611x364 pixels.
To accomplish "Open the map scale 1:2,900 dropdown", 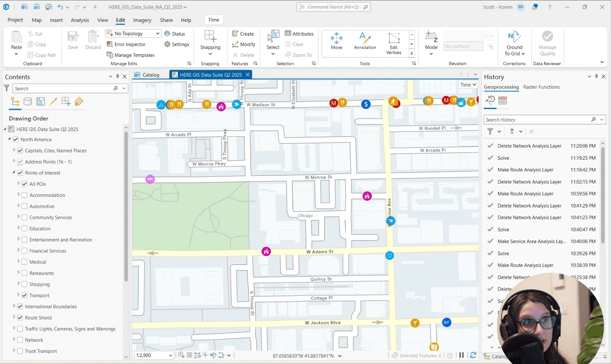I will point(170,355).
